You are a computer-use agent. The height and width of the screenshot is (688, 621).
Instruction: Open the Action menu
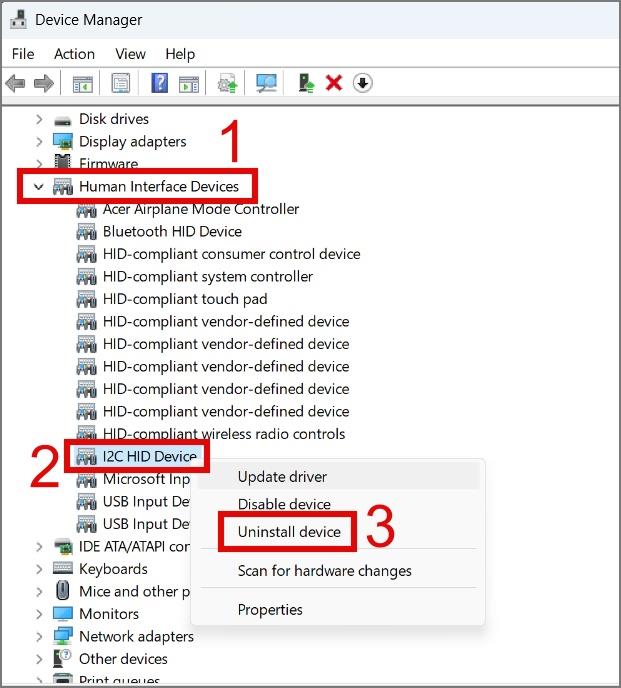(x=74, y=54)
